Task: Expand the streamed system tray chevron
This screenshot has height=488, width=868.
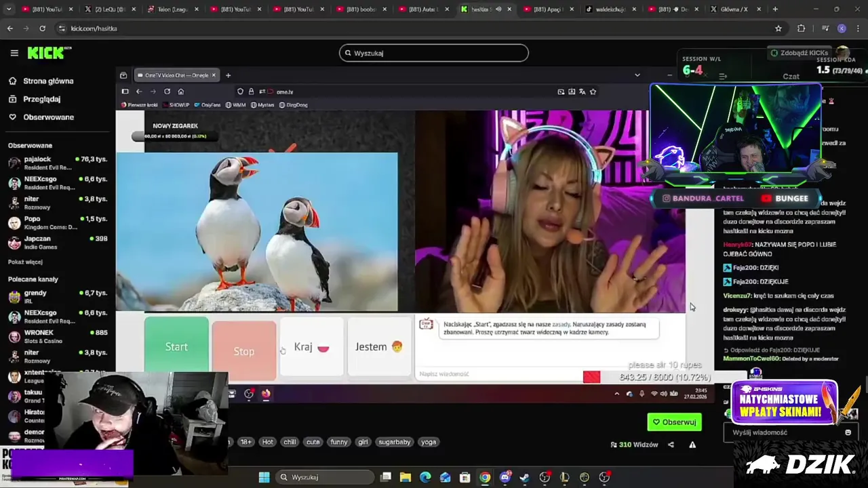Action: click(616, 394)
